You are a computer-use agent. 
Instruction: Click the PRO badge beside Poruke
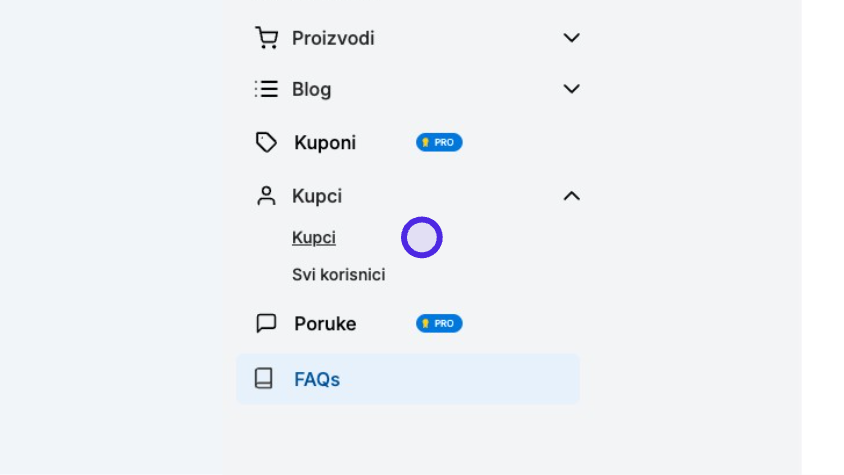tap(439, 323)
